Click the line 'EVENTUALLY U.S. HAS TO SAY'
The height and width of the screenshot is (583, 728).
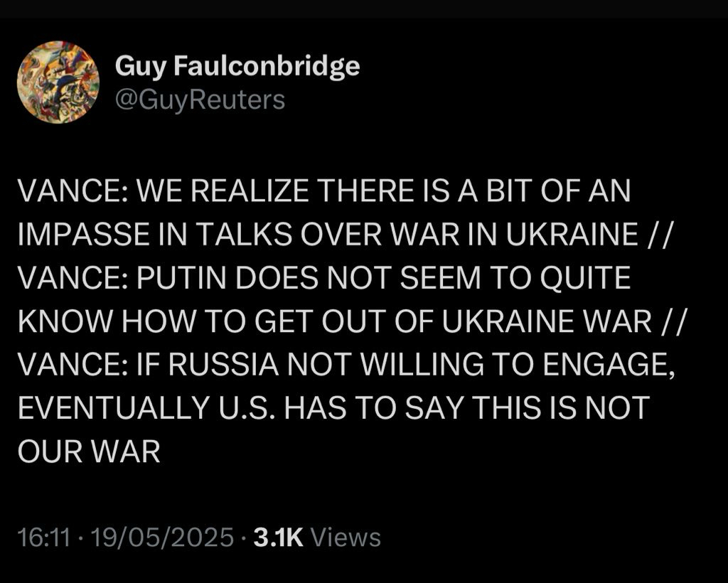coord(332,408)
